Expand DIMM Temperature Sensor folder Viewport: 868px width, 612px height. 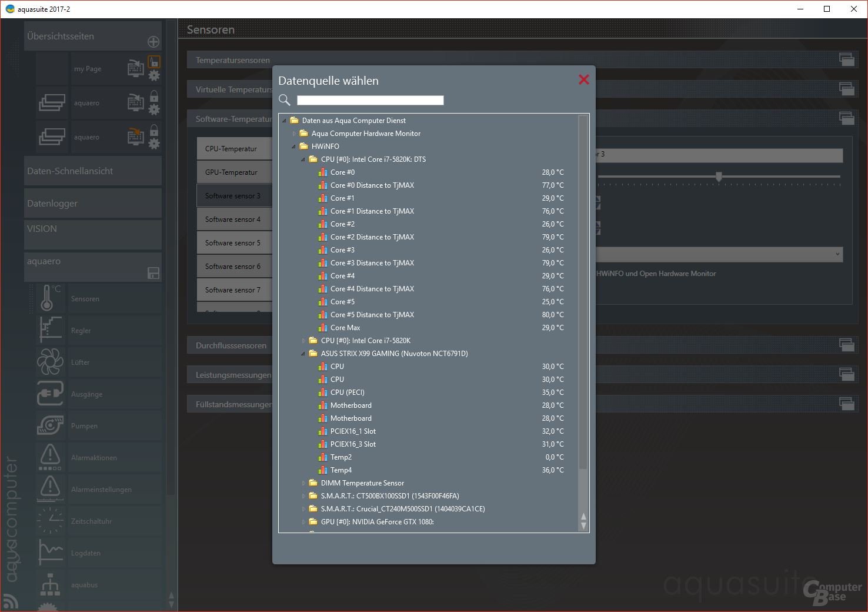click(303, 483)
